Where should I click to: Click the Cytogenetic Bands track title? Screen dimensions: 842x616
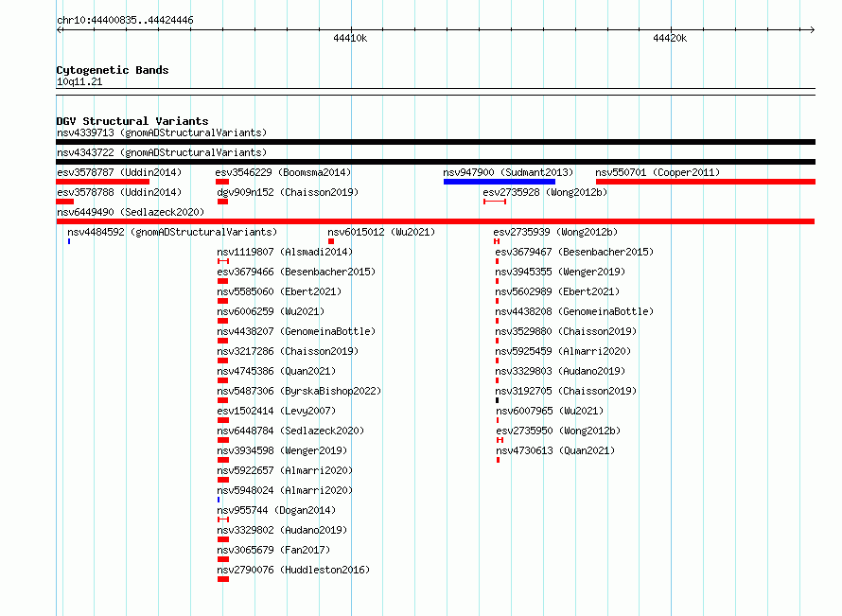pyautogui.click(x=113, y=70)
